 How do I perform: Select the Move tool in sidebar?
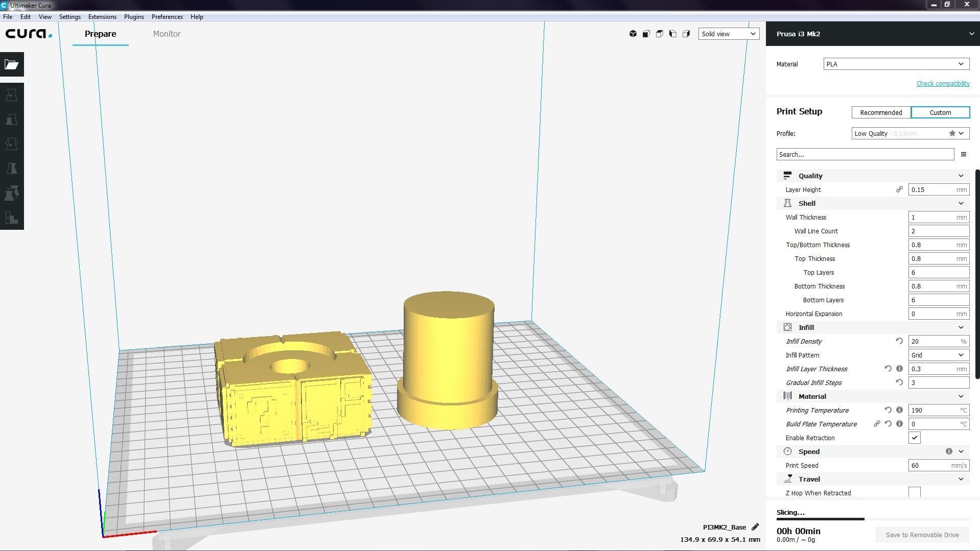[x=12, y=95]
